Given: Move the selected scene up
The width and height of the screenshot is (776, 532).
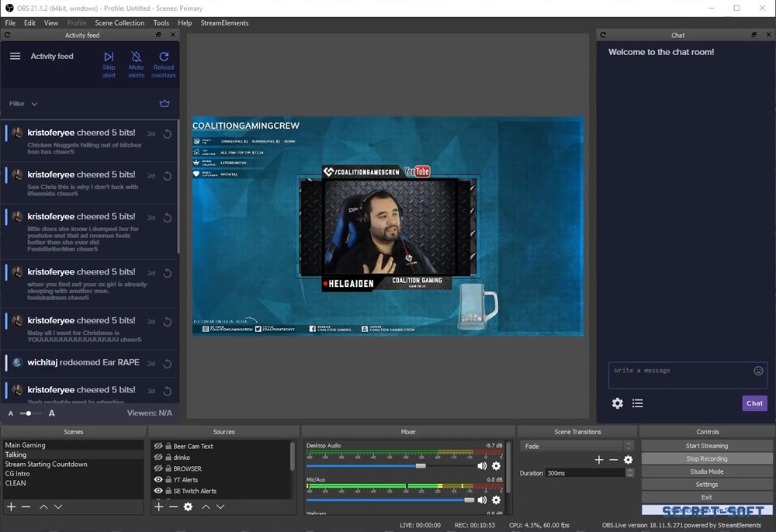Looking at the screenshot, I should (x=43, y=506).
